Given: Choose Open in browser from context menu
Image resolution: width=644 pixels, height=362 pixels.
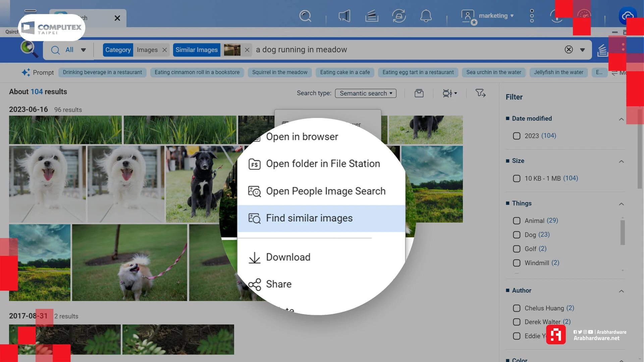Looking at the screenshot, I should [x=302, y=137].
